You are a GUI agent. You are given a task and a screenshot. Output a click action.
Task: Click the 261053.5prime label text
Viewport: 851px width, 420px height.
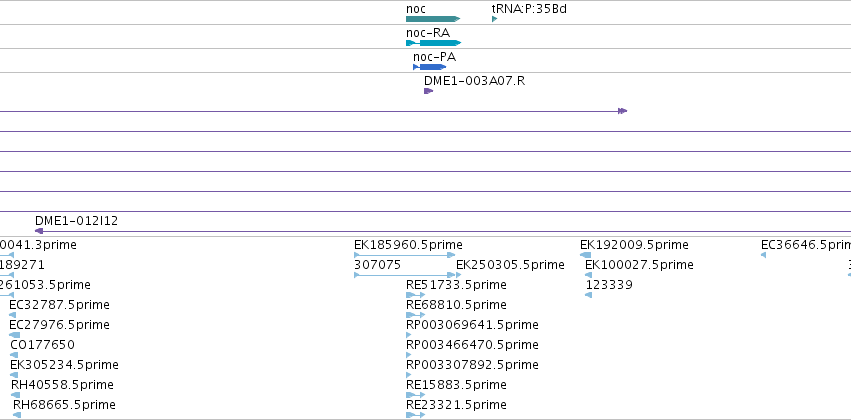[x=45, y=284]
